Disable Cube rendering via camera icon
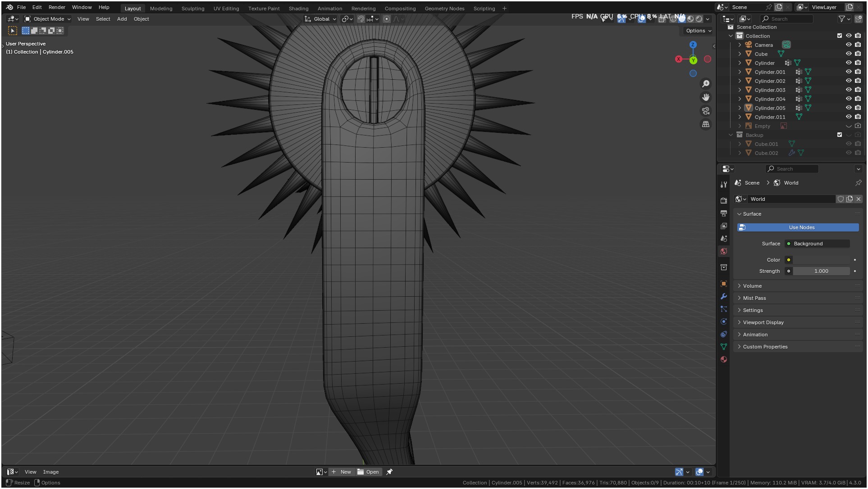868x489 pixels. point(858,54)
